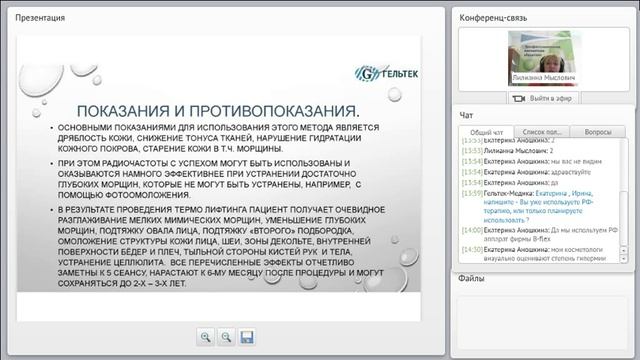
Task: Click the Лилианна Мыслович chat message '2'
Action: 507,151
